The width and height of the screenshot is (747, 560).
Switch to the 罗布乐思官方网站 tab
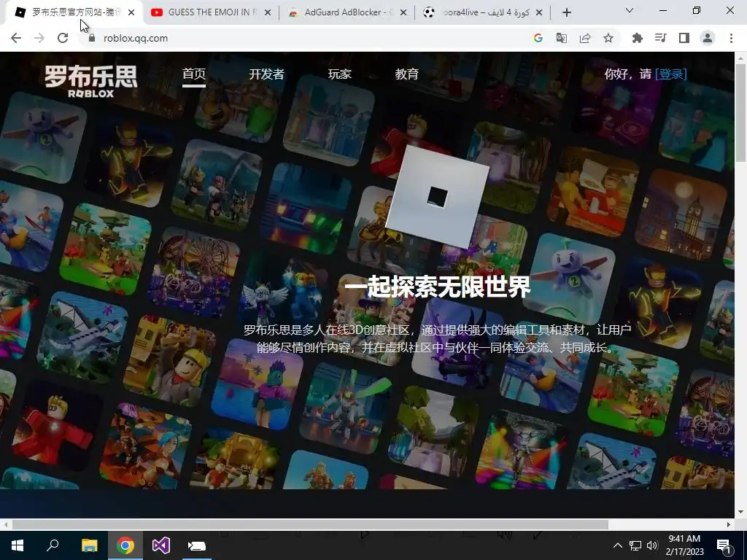pyautogui.click(x=74, y=12)
